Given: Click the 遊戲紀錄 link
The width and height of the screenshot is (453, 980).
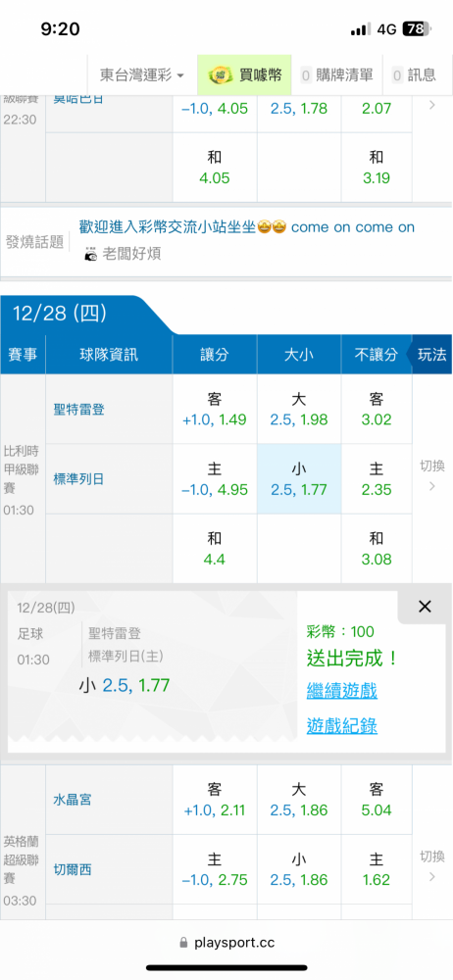Looking at the screenshot, I should click(341, 725).
